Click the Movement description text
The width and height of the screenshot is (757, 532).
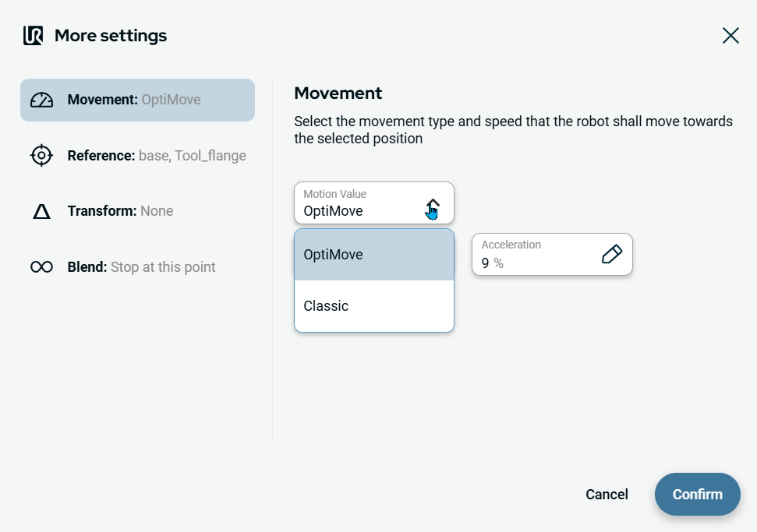pyautogui.click(x=512, y=130)
